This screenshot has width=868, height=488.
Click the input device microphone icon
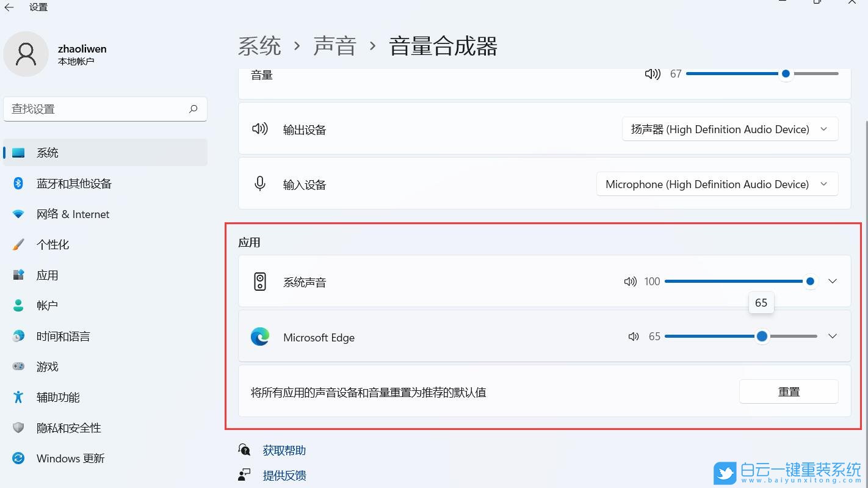[x=260, y=184]
